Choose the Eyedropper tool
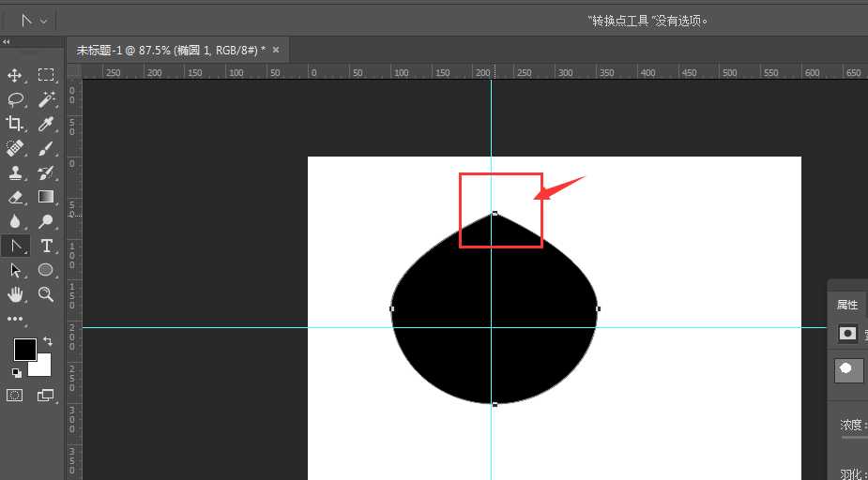Viewport: 868px width, 480px height. pyautogui.click(x=45, y=124)
